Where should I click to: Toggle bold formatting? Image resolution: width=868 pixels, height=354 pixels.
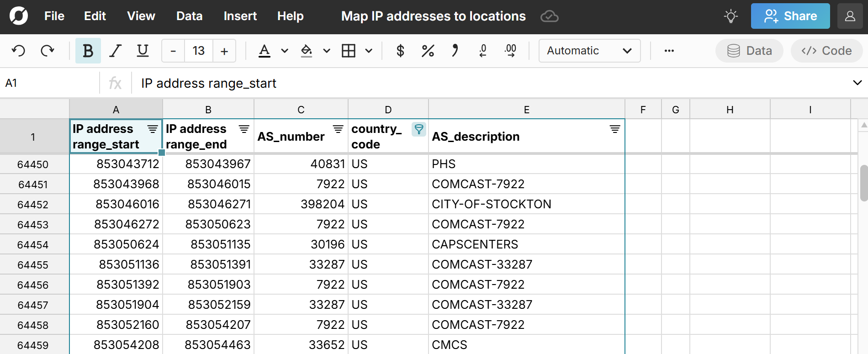(88, 51)
